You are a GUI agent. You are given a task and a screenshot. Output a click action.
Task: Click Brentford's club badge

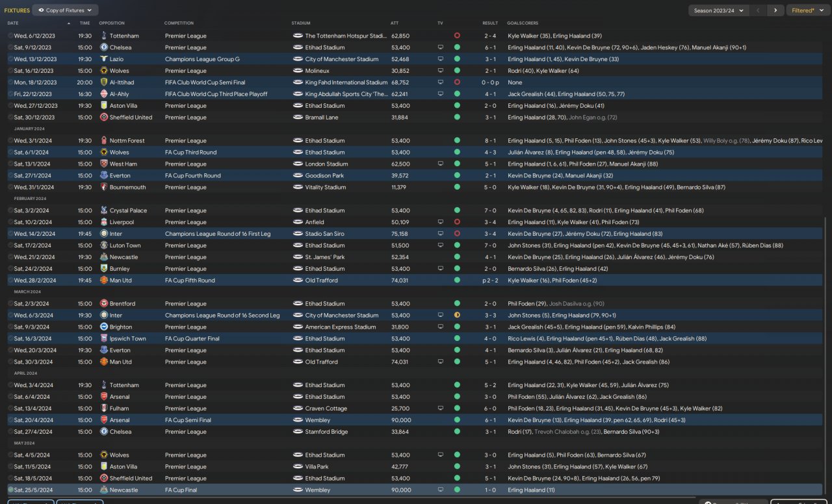(x=104, y=304)
